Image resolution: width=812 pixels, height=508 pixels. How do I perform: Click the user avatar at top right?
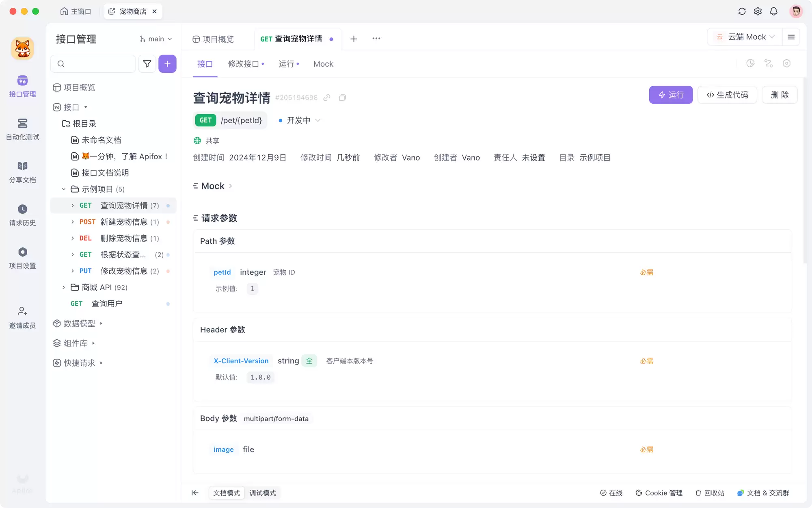(x=796, y=11)
